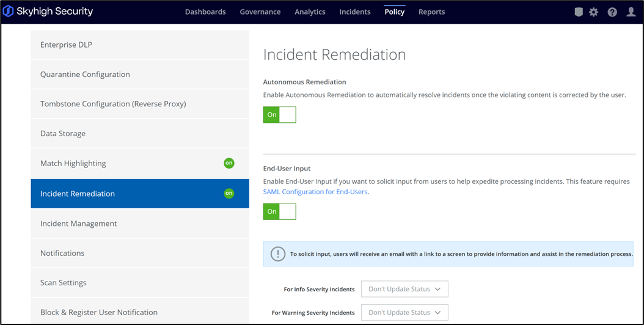
Task: Click the info exclamation icon in the banner
Action: coord(278,254)
